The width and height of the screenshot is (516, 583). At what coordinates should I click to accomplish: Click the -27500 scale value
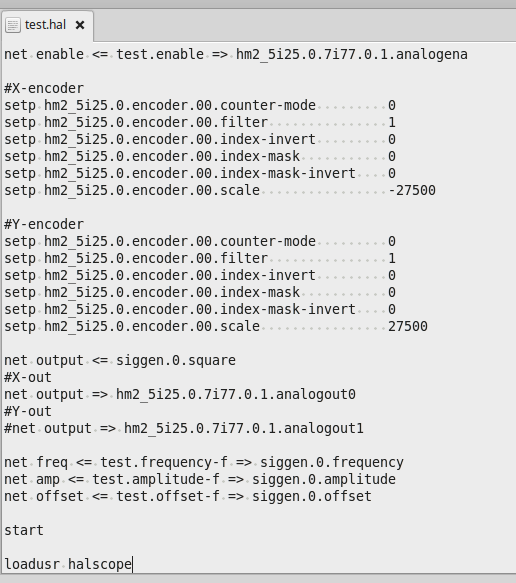(x=412, y=190)
